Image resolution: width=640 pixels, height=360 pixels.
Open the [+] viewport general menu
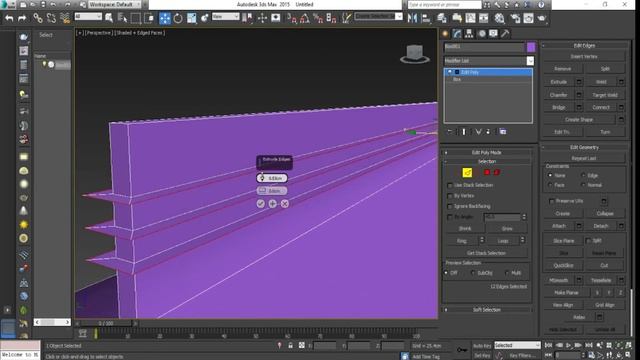tap(80, 33)
